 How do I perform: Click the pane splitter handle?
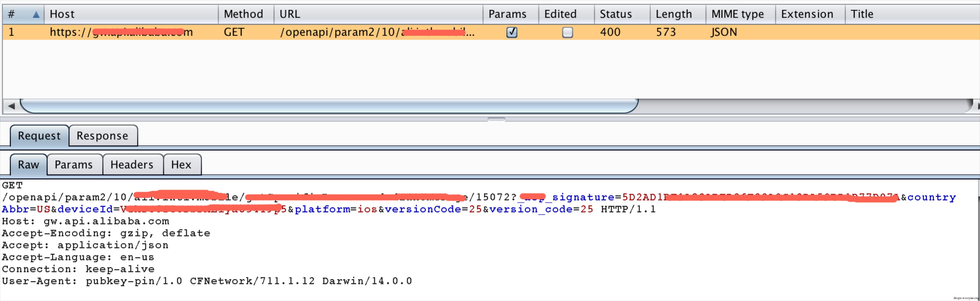point(496,119)
